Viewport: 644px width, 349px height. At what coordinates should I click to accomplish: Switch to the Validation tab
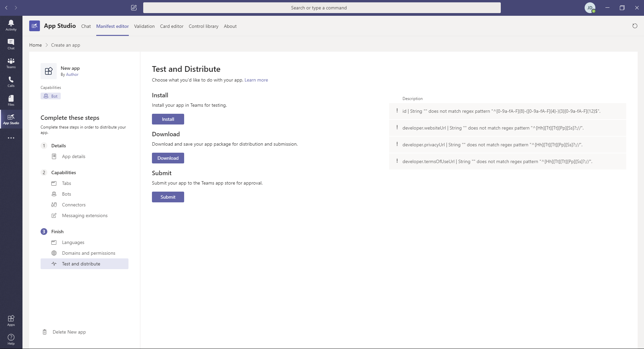click(x=144, y=26)
